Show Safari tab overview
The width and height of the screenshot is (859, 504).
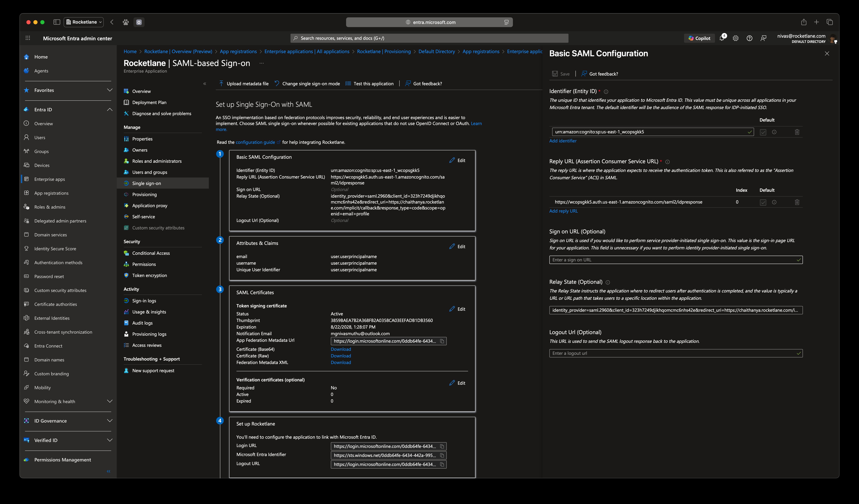(830, 22)
